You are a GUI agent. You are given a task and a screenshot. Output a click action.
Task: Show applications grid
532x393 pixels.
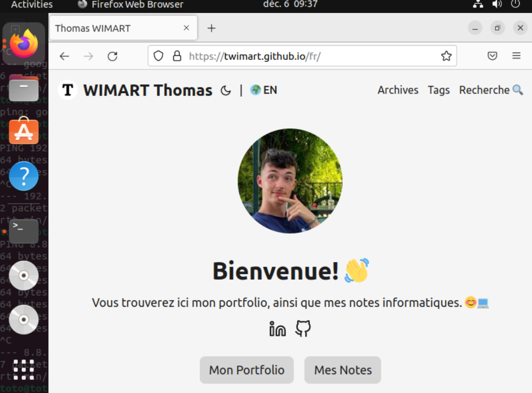(24, 370)
